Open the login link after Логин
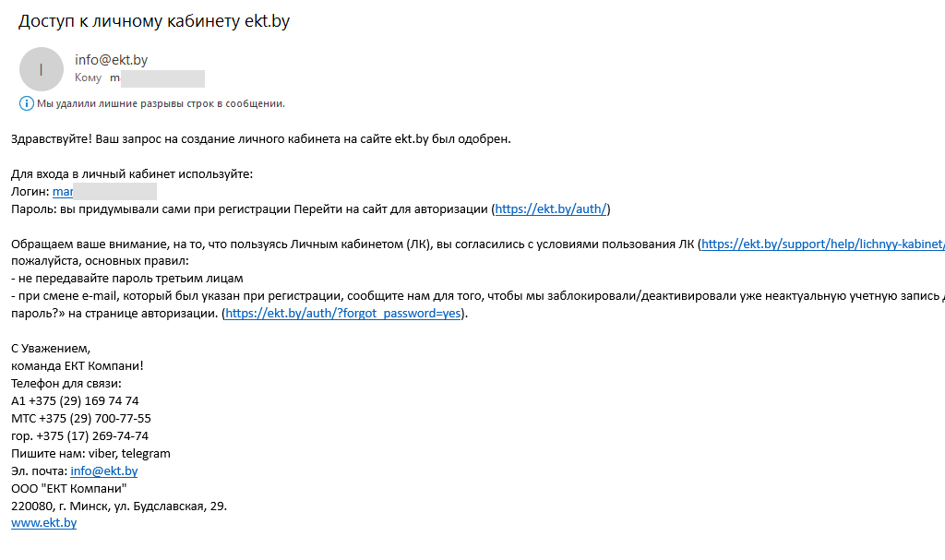This screenshot has width=945, height=560. (x=63, y=192)
